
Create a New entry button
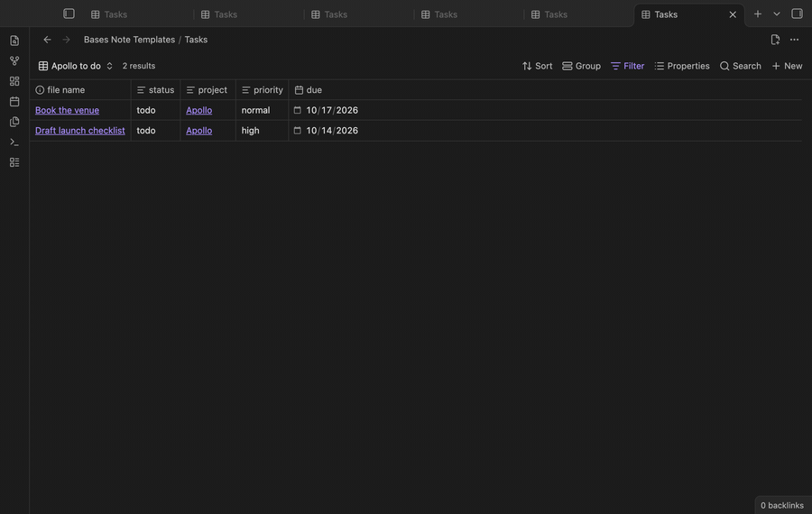(x=787, y=66)
